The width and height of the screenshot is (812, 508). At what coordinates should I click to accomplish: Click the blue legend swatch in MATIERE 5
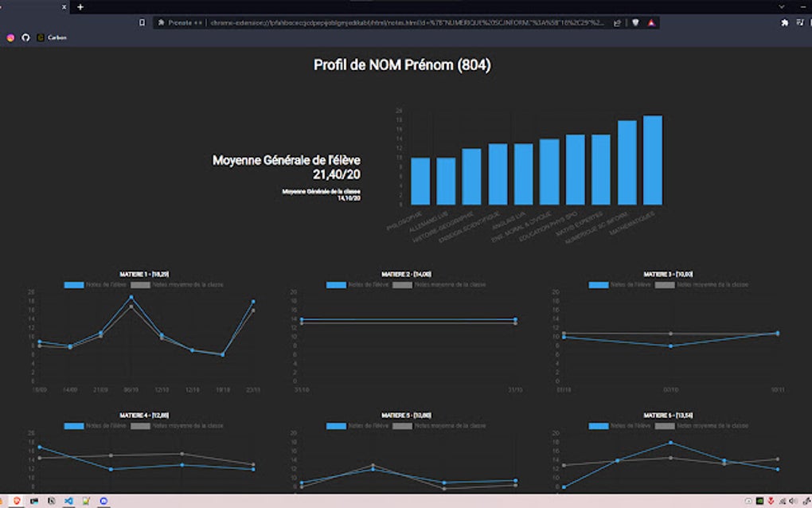click(x=336, y=426)
